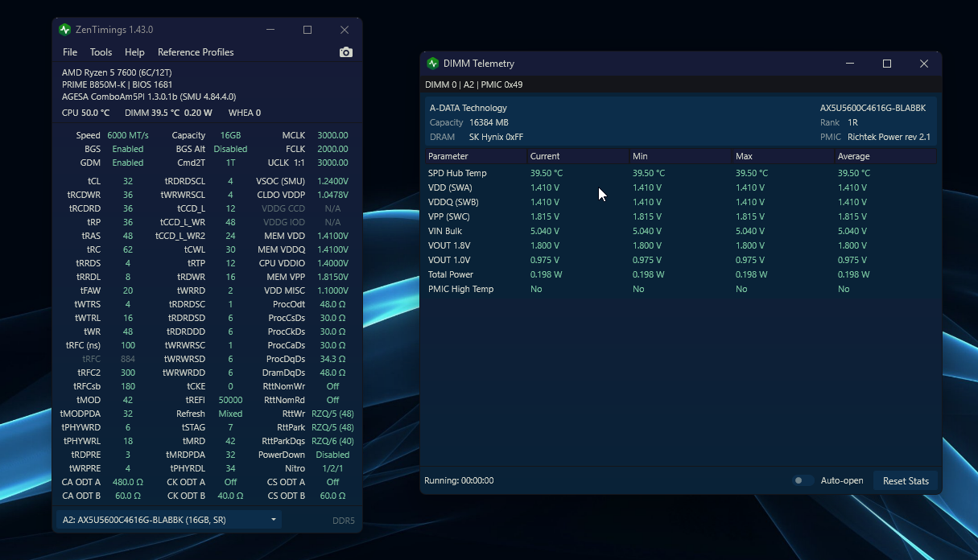This screenshot has width=978, height=560.
Task: Click the tREFI value 50000
Action: 230,400
